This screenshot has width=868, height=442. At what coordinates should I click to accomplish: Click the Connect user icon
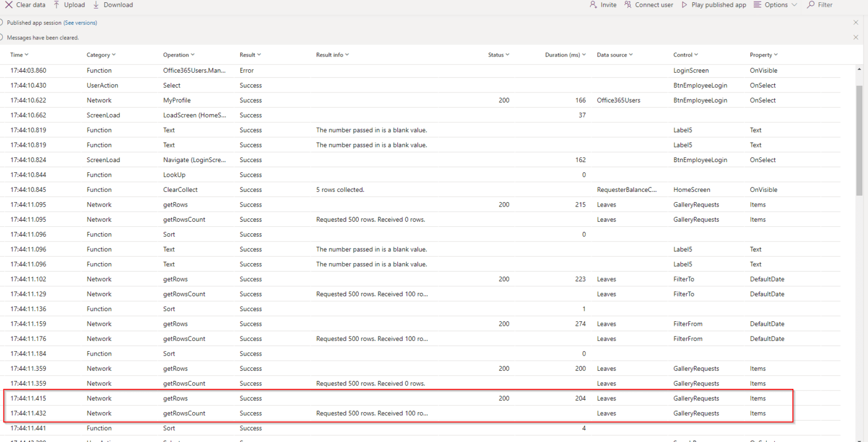[x=627, y=5]
